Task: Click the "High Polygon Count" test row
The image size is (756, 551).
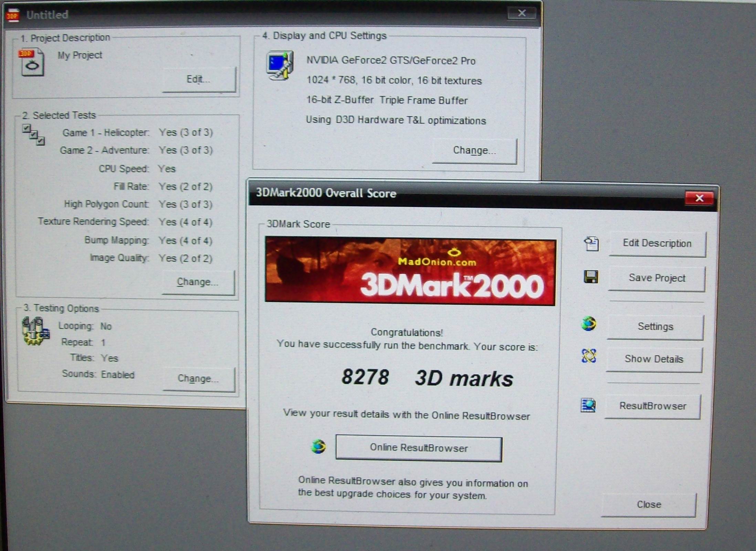Action: coord(138,204)
